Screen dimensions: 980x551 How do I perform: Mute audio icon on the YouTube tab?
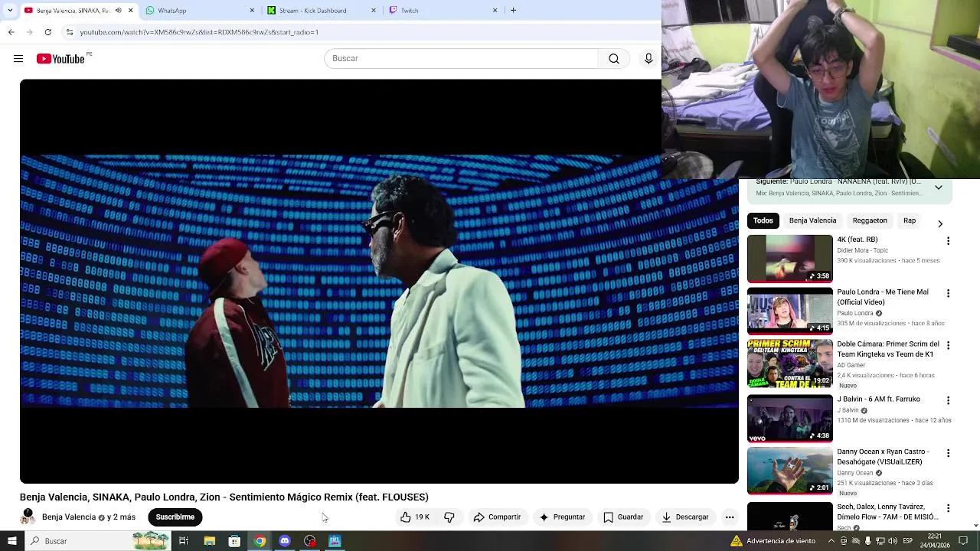[119, 11]
